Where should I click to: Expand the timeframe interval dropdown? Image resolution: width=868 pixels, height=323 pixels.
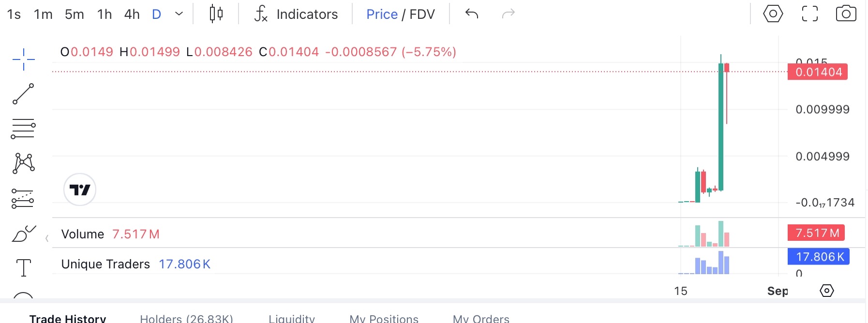(179, 14)
